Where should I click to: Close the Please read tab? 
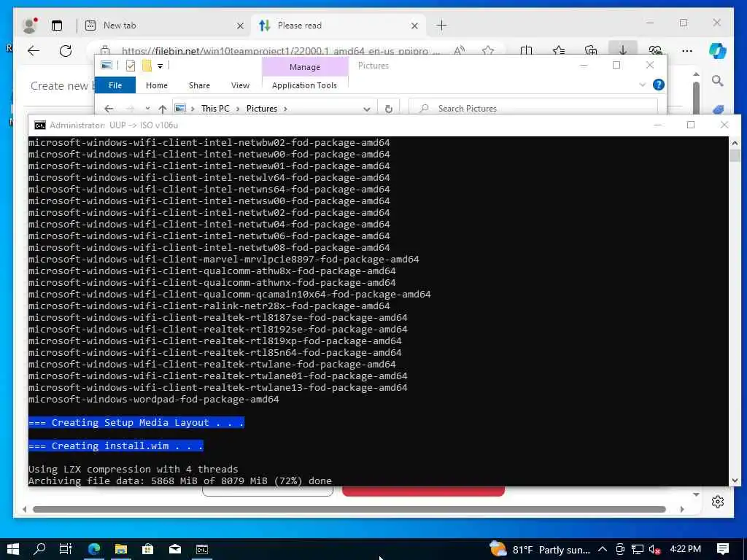click(x=414, y=26)
